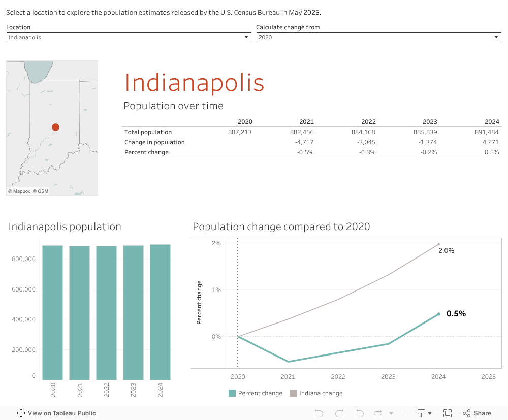Click the 2.0% Indiana line endpoint
Viewport: 508px width, 420px height.
pos(438,244)
